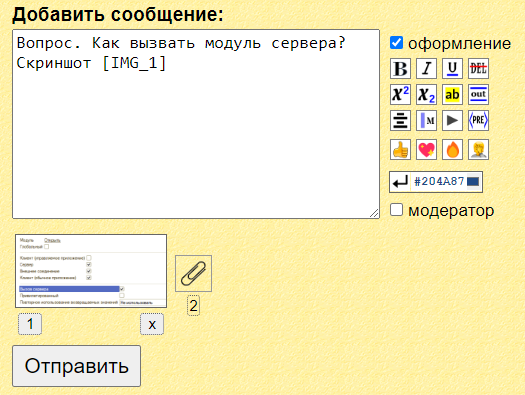Insert PRE code block tag
This screenshot has width=525, height=395.
[478, 121]
